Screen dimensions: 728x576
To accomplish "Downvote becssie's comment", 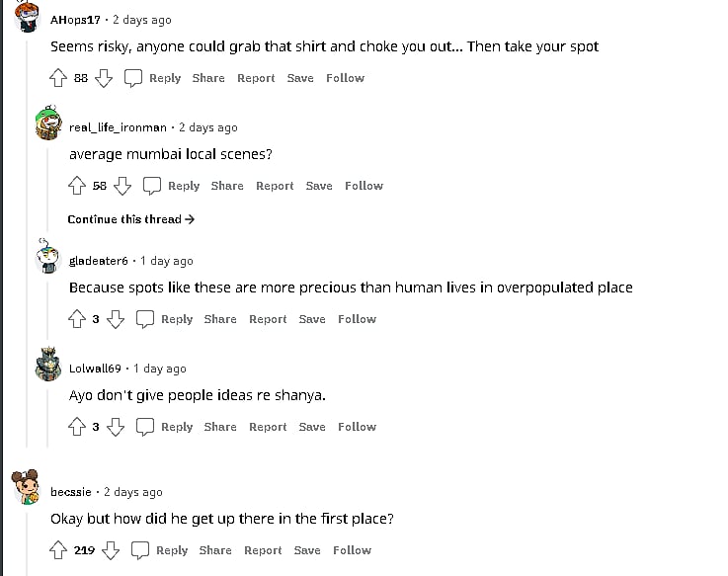I will [x=110, y=550].
